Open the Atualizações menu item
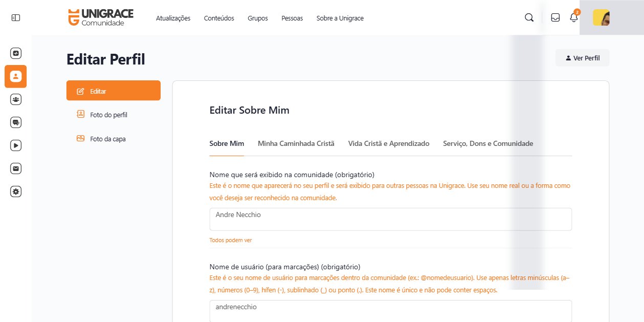 pos(173,18)
